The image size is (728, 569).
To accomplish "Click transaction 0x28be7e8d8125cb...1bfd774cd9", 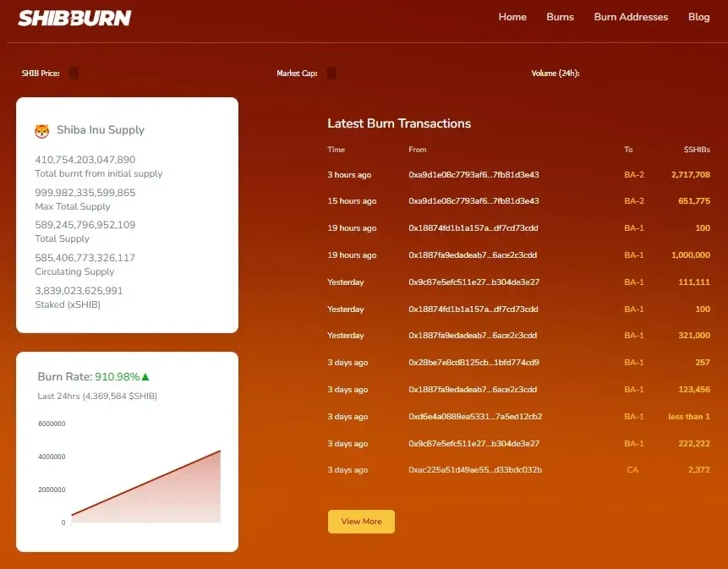I will 474,362.
